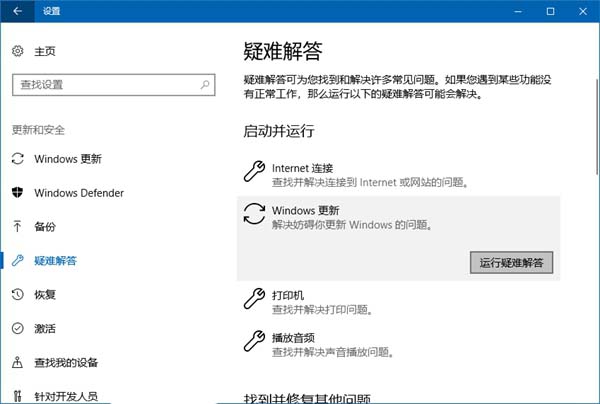The width and height of the screenshot is (600, 404).
Task: Open the Windows 更新 sidebar page
Action: (67, 159)
